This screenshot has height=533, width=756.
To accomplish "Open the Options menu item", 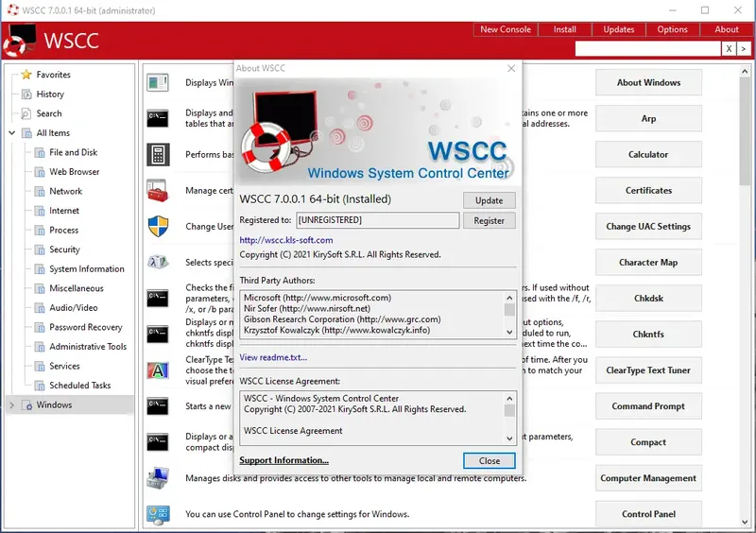I will coord(672,29).
